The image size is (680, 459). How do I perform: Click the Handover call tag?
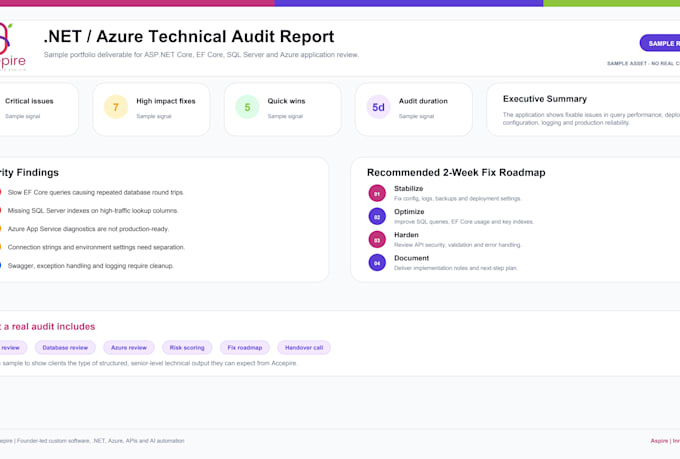[x=304, y=348]
